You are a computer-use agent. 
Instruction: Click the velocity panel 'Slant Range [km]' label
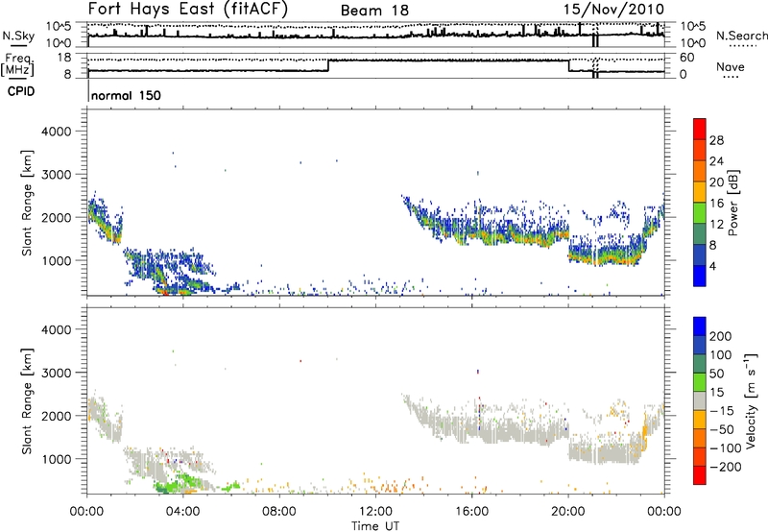coord(27,401)
